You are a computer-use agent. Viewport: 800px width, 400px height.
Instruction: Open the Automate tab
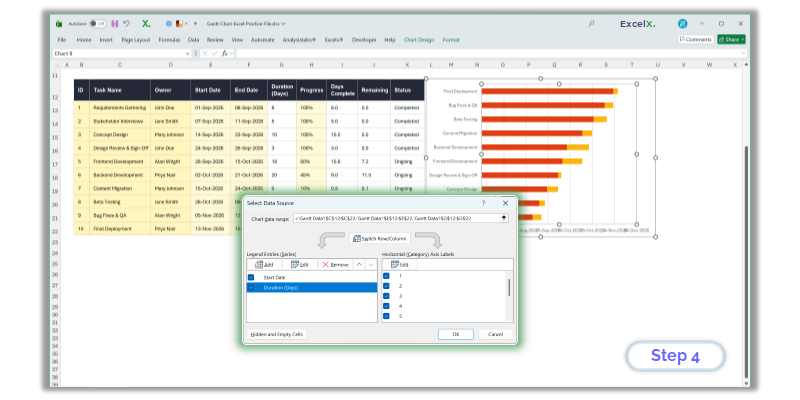tap(263, 39)
